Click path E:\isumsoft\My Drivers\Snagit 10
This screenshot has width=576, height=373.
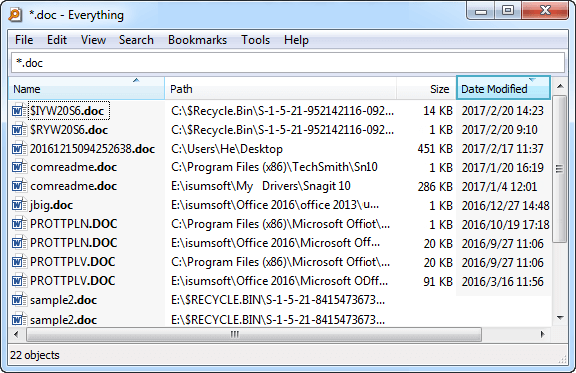coord(261,186)
